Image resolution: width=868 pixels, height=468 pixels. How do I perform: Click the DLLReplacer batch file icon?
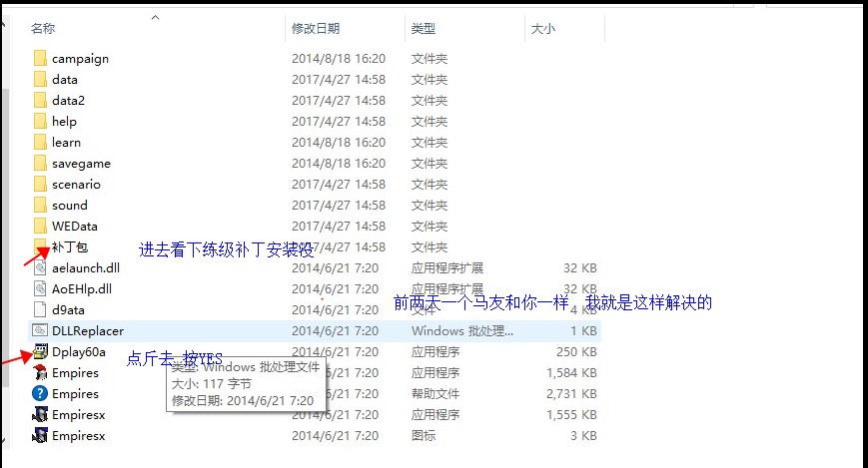pos(40,330)
